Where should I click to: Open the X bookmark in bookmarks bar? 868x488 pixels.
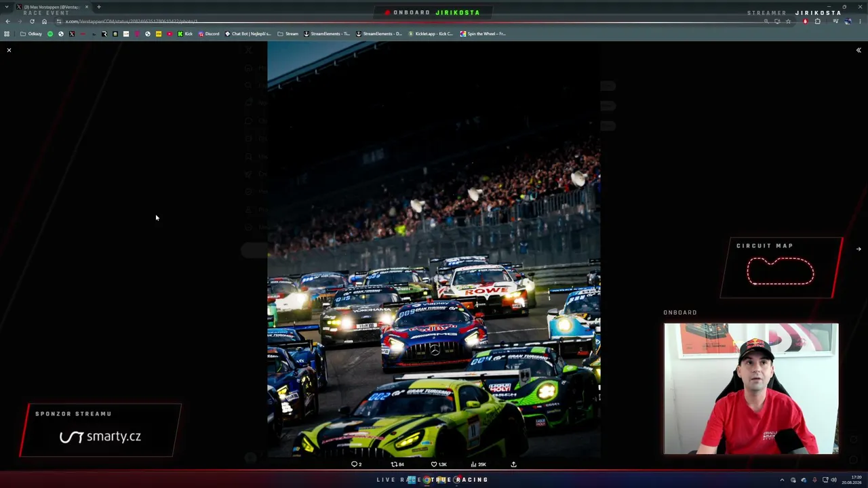point(72,34)
